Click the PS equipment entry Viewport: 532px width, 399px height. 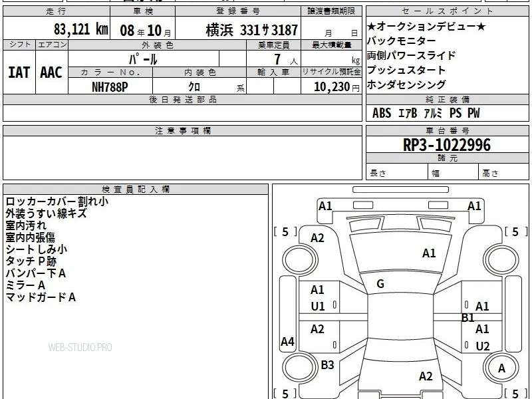pos(456,113)
